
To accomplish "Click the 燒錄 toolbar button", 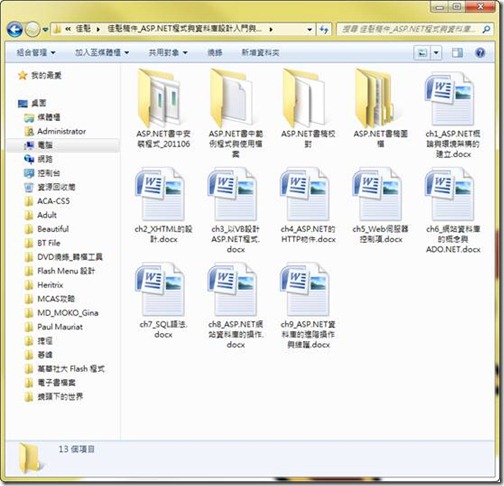I will coord(215,53).
